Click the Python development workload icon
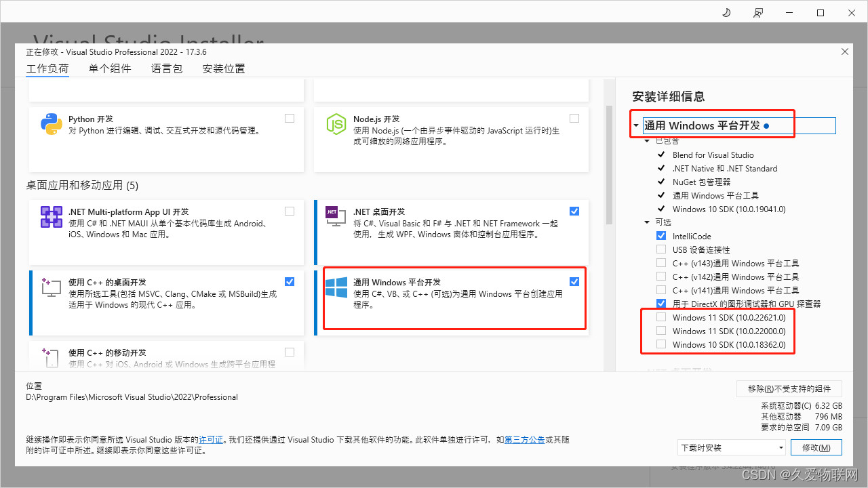Viewport: 868px width, 488px height. point(52,124)
